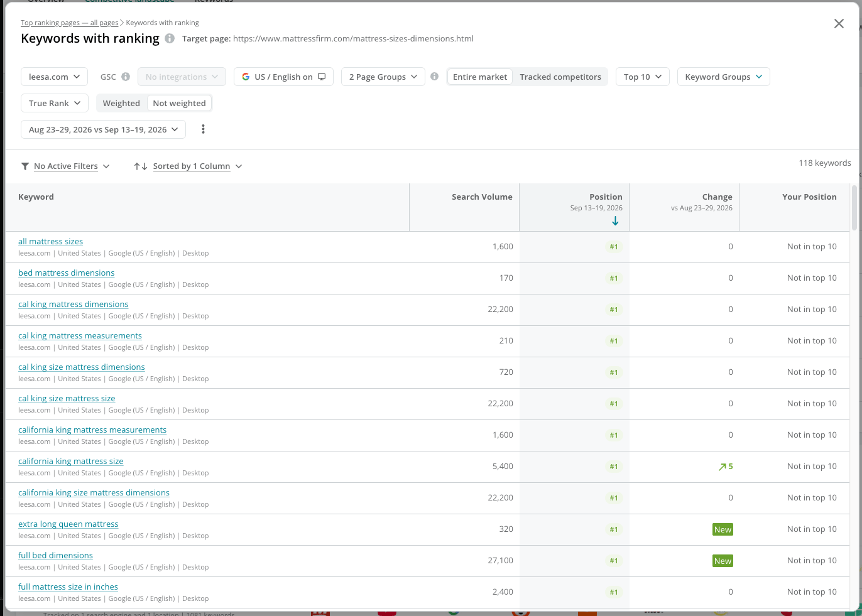Screen dimensions: 862x616
Task: Click the Position column sort arrow
Action: (x=615, y=220)
